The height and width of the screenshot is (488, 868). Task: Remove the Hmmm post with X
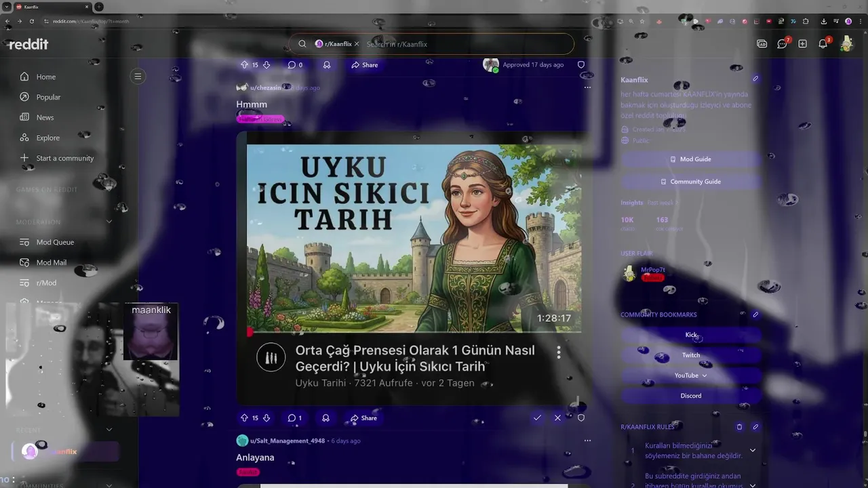(x=558, y=418)
